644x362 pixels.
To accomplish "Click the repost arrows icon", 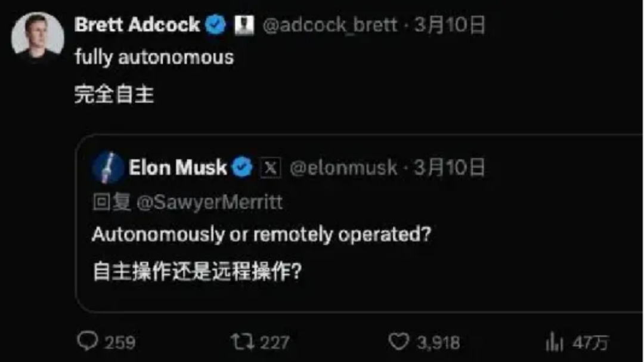I will point(242,342).
